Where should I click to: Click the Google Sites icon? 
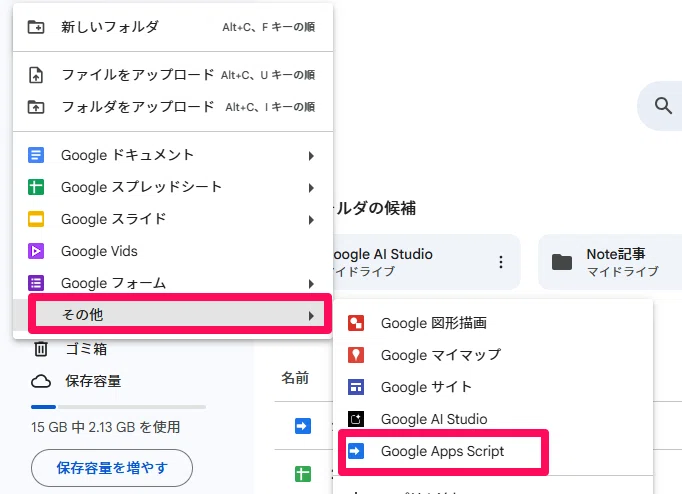coord(356,387)
